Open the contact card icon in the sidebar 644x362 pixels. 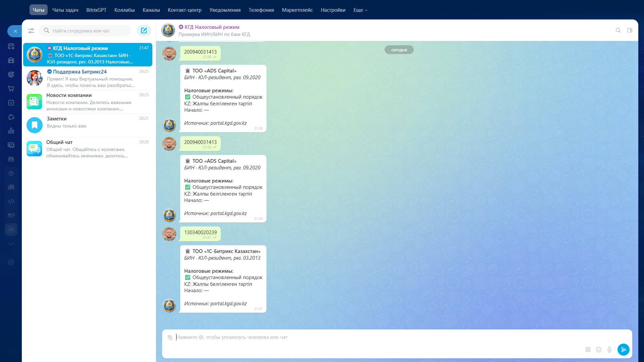[x=11, y=145]
